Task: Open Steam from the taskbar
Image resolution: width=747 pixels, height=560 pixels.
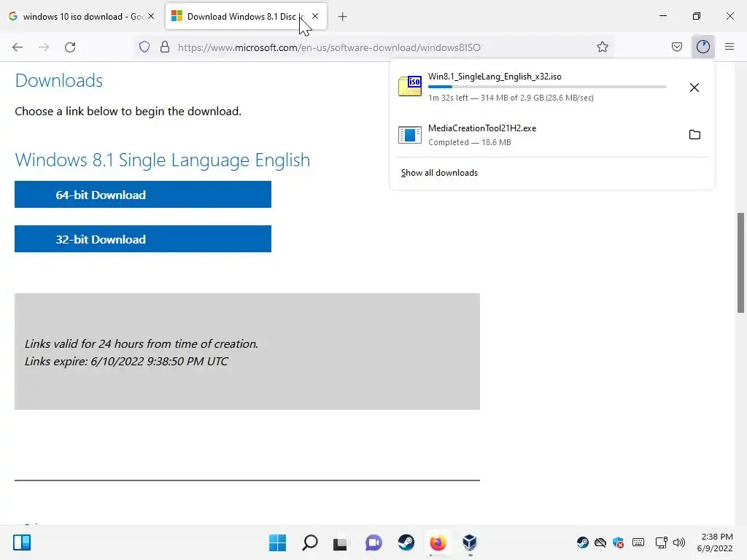Action: tap(406, 542)
